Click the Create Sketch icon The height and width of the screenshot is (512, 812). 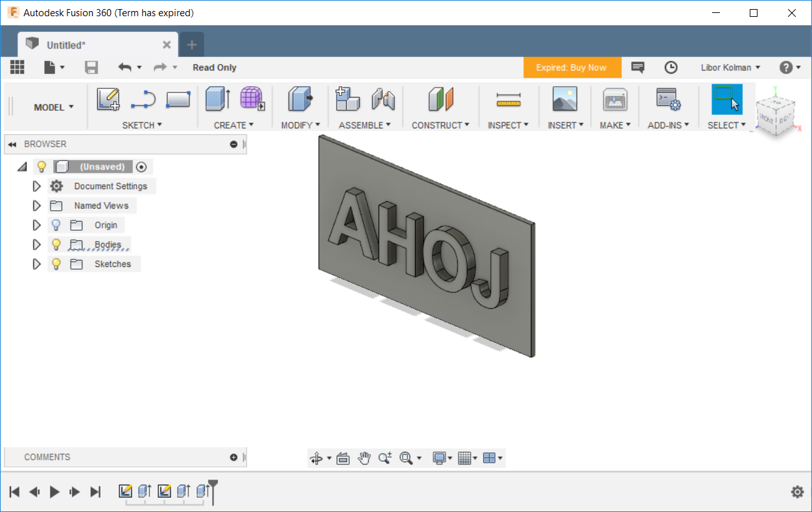108,99
